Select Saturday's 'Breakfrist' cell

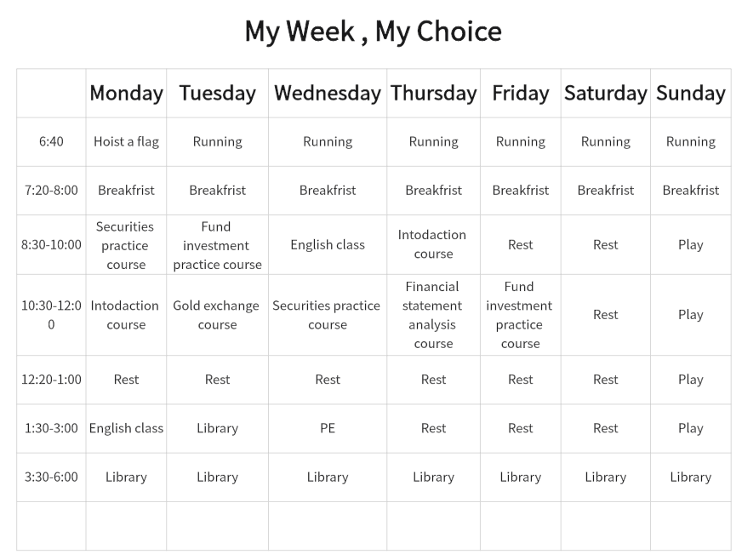(x=606, y=191)
